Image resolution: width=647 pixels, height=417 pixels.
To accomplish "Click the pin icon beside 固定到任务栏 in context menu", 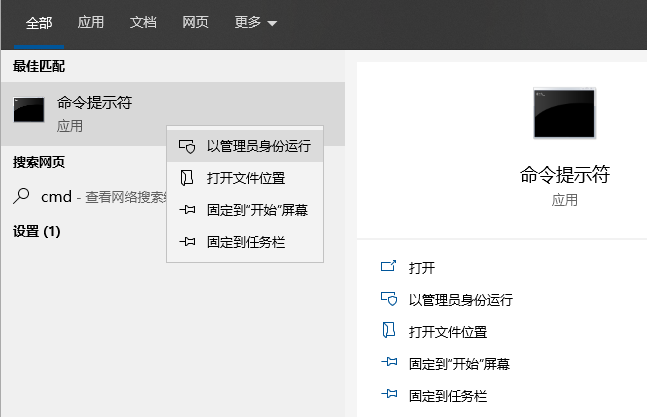I will point(186,242).
